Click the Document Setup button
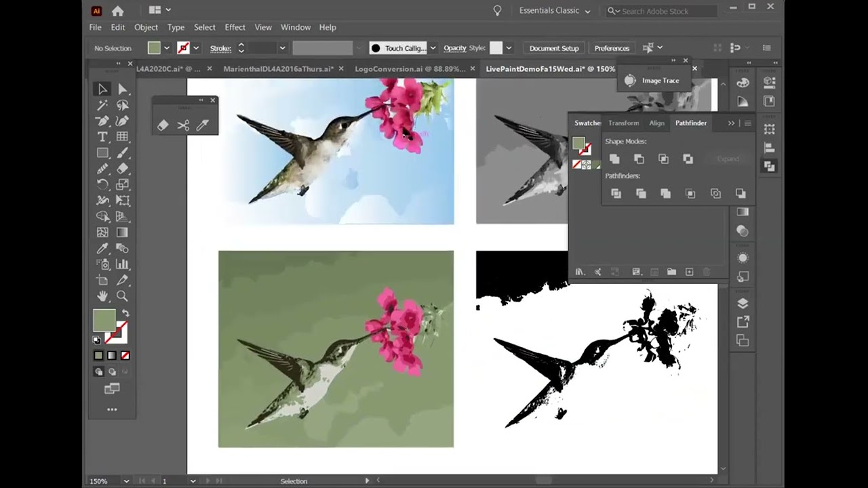 tap(554, 48)
